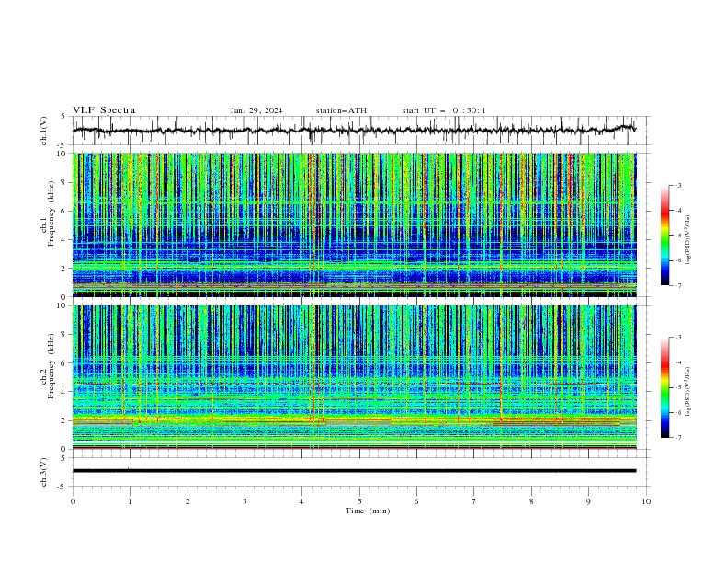728x563 pixels.
Task: Click the date 'Jan. 29, 2024'
Action: [x=256, y=110]
